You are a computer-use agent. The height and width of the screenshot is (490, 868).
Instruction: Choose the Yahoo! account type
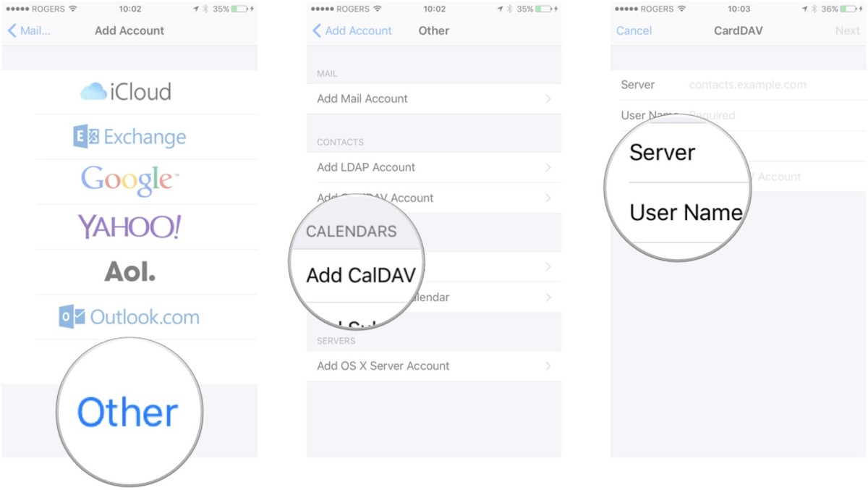(x=129, y=227)
